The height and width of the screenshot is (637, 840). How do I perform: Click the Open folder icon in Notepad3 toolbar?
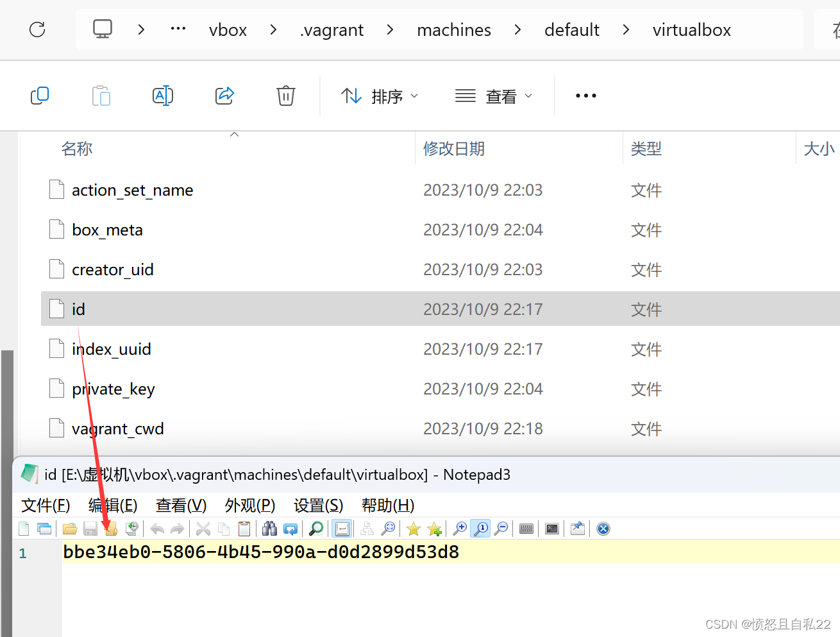(70, 529)
